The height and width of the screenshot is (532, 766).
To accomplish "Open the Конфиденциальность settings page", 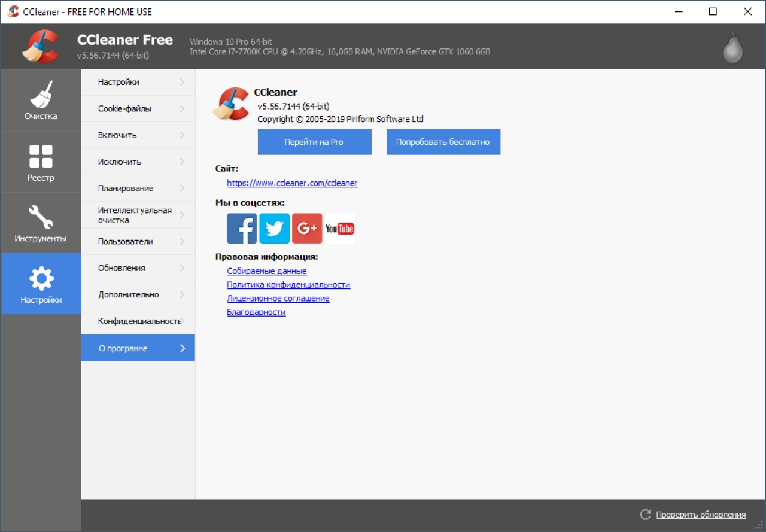I will click(138, 321).
